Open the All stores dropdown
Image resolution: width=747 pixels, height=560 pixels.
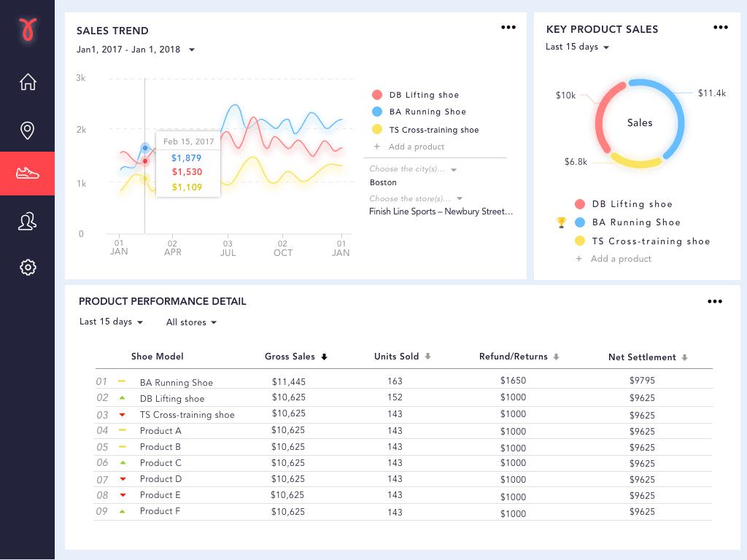pyautogui.click(x=190, y=322)
